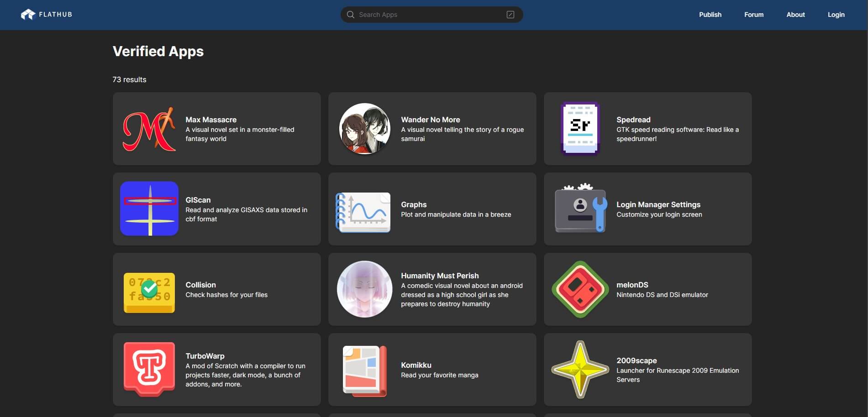
Task: Click the melonDS emulator icon
Action: (x=579, y=289)
